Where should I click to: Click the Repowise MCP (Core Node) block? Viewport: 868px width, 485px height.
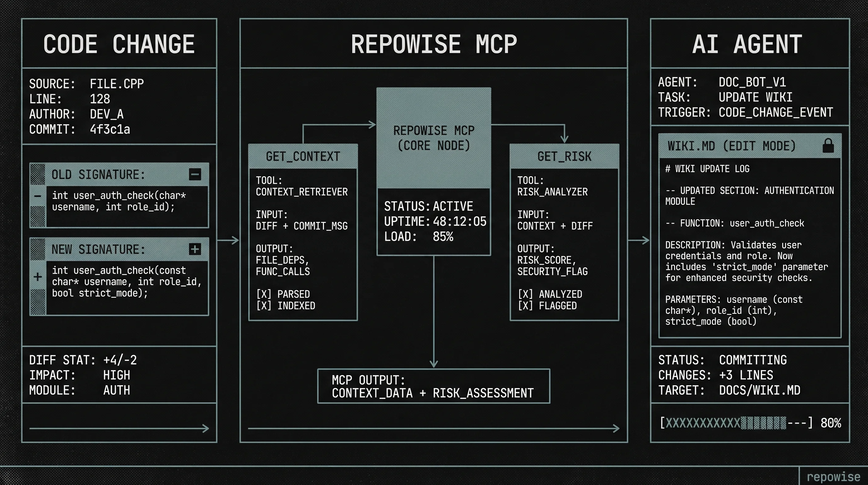434,138
